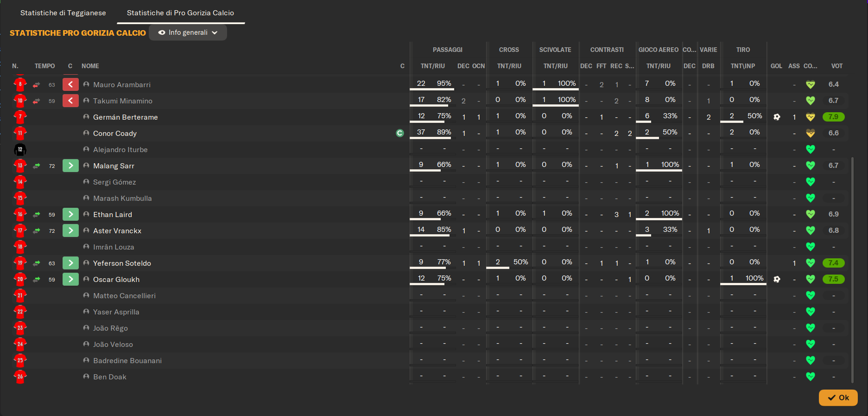Open Germán Berterame's player profile

[126, 117]
